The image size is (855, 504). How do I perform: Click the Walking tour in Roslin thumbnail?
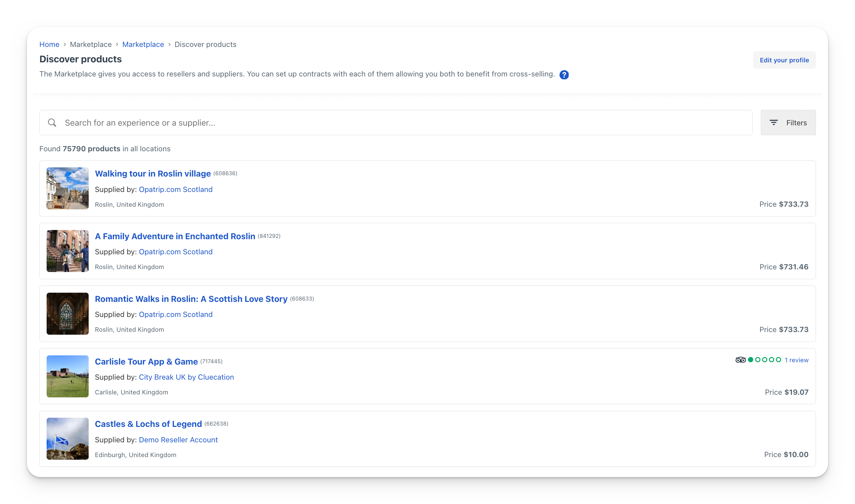(x=68, y=188)
